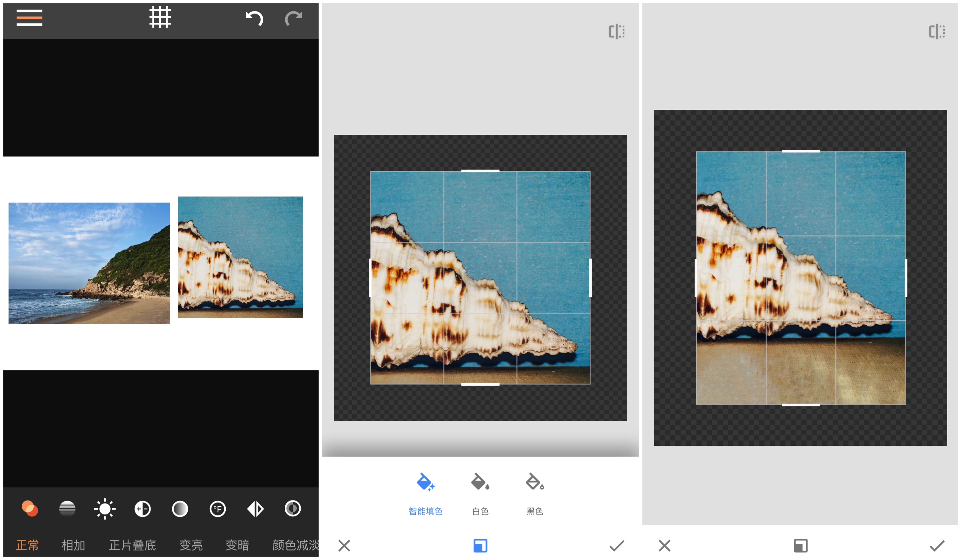Select the orange blend circles icon
The width and height of the screenshot is (961, 560).
(30, 508)
